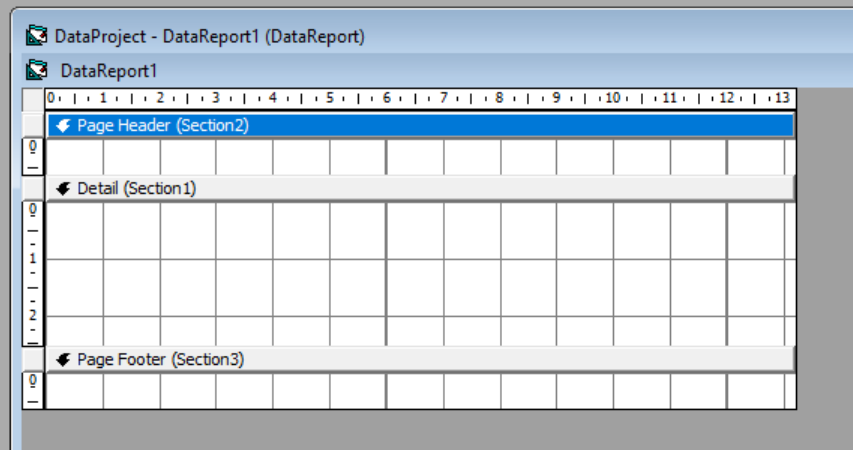Select the Detail (Section1) section bar
The image size is (853, 450).
pyautogui.click(x=421, y=189)
